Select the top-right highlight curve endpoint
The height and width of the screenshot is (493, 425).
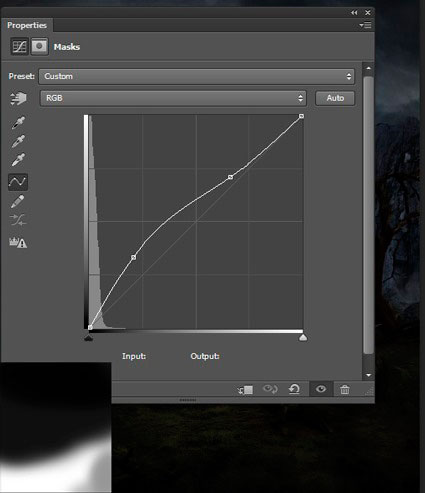(x=301, y=116)
